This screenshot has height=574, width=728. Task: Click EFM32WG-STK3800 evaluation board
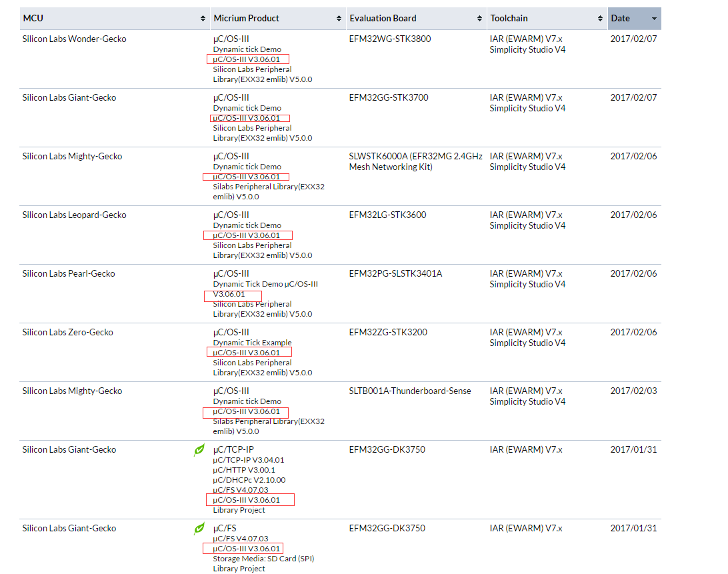click(x=390, y=39)
